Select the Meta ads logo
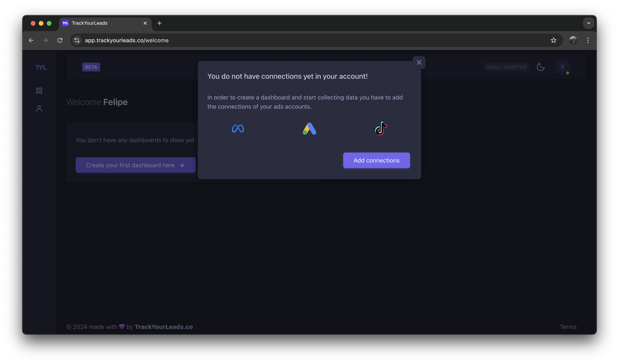 point(238,128)
